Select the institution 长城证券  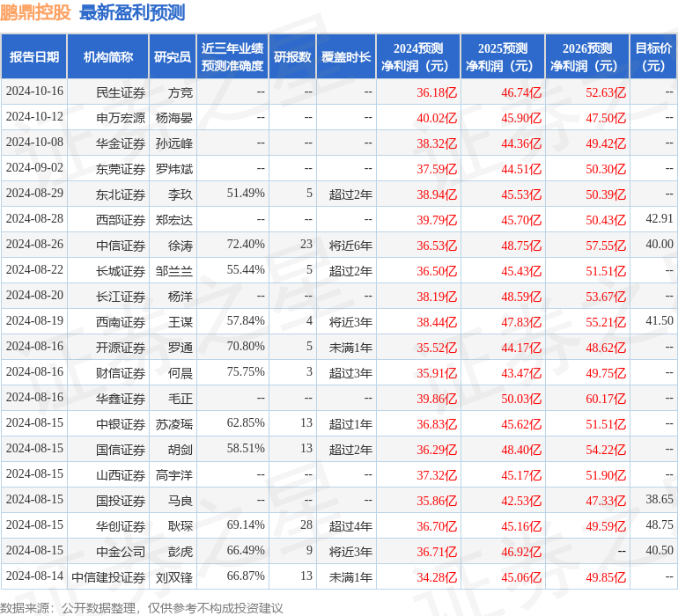121,271
